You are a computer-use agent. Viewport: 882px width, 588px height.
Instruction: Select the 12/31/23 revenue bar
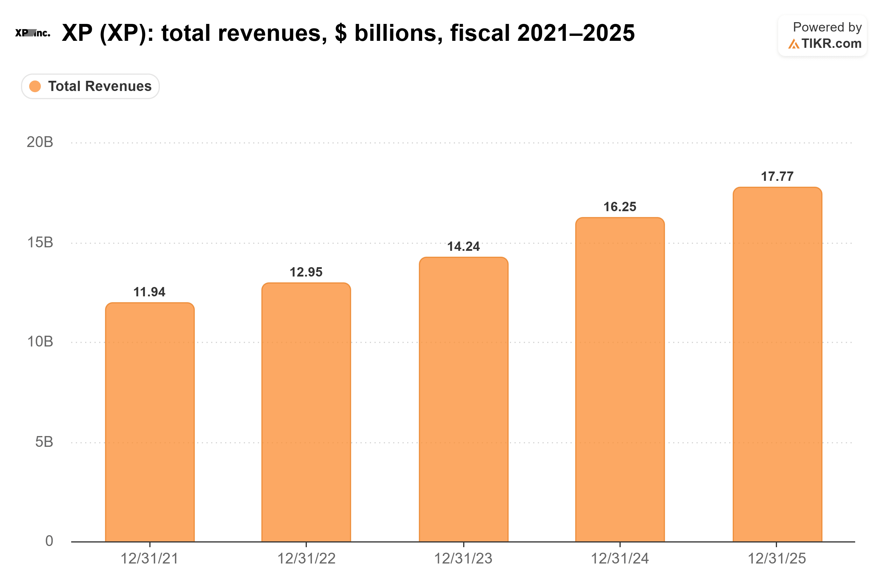tap(463, 399)
